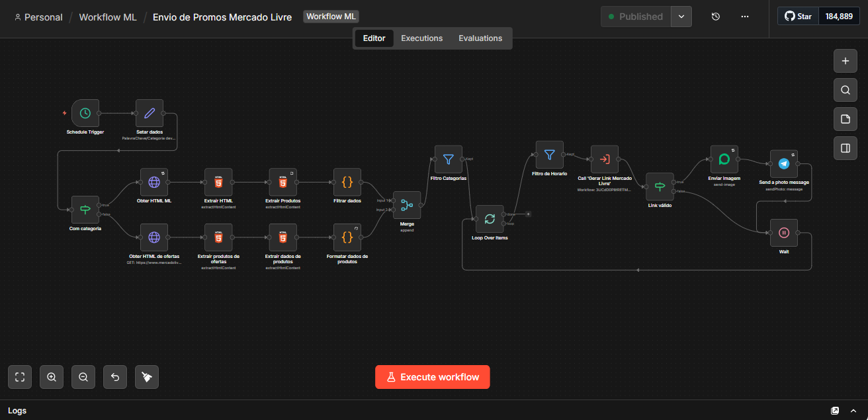Fit the workflow view to screen
Viewport: 868px width, 420px height.
pyautogui.click(x=20, y=377)
